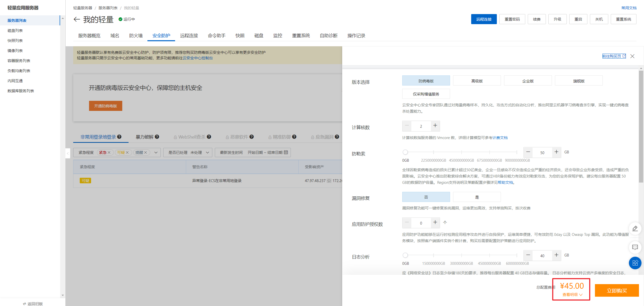Open the 监控 tab
Screen dimensions: 644x306
pyautogui.click(x=278, y=36)
